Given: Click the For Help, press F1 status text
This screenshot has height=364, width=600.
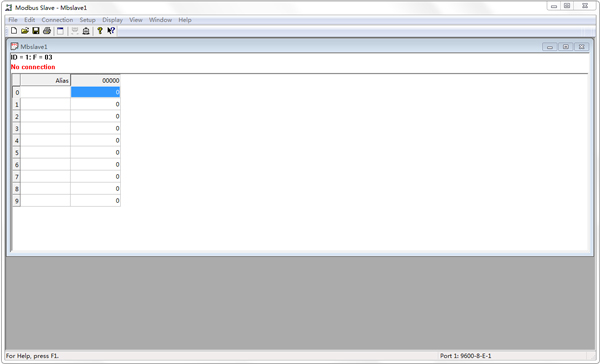Looking at the screenshot, I should click(33, 356).
